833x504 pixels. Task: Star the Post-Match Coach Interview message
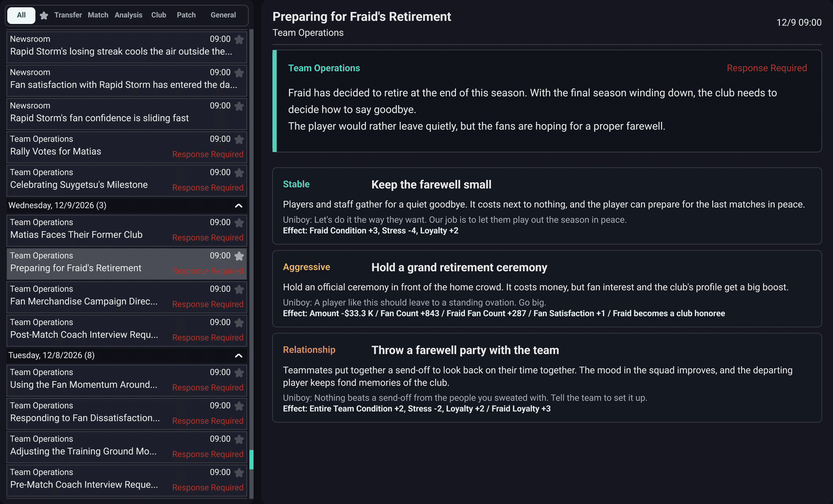coord(239,322)
